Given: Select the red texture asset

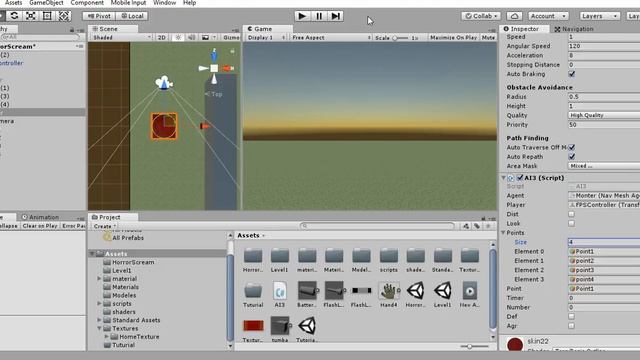Looking at the screenshot, I should point(253,326).
